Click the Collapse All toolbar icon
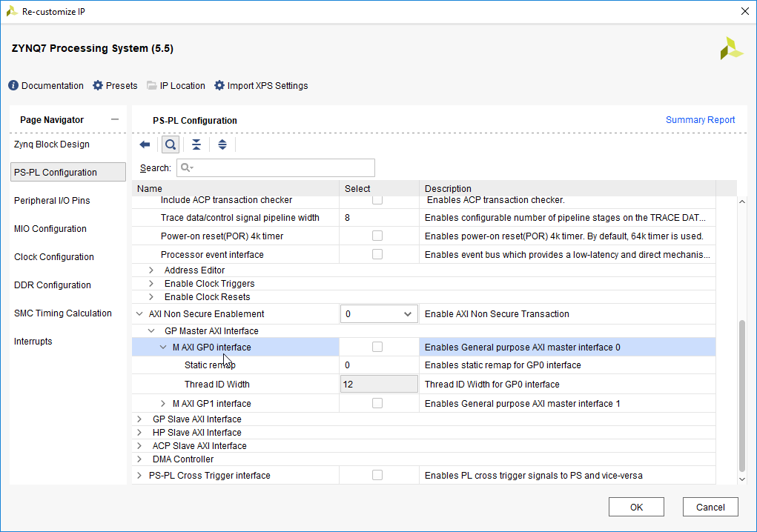The width and height of the screenshot is (757, 532). click(x=196, y=144)
